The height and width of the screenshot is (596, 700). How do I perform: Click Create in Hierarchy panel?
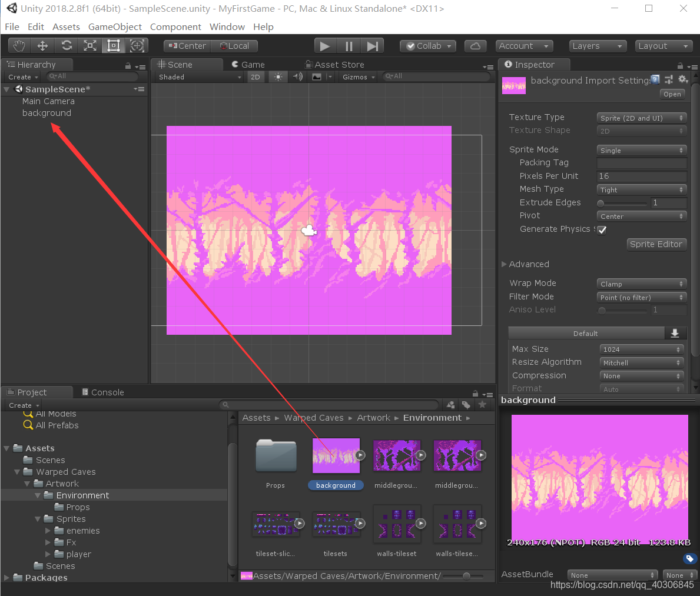(23, 76)
